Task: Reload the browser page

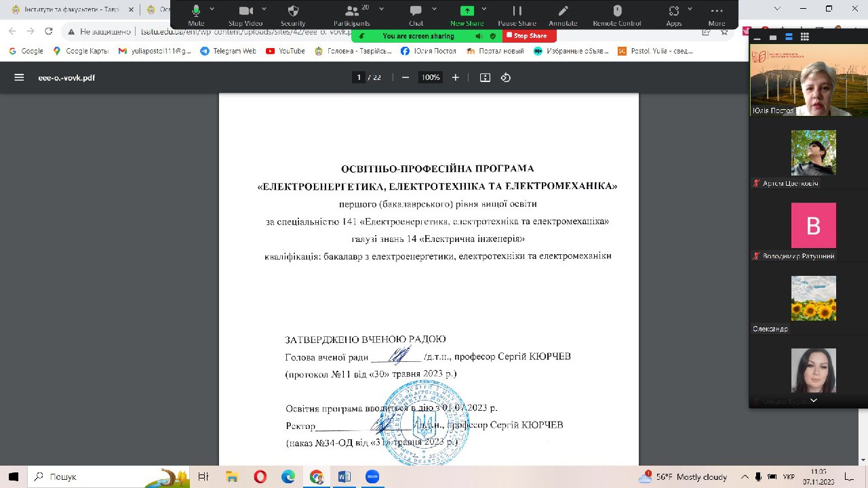Action: tap(48, 31)
